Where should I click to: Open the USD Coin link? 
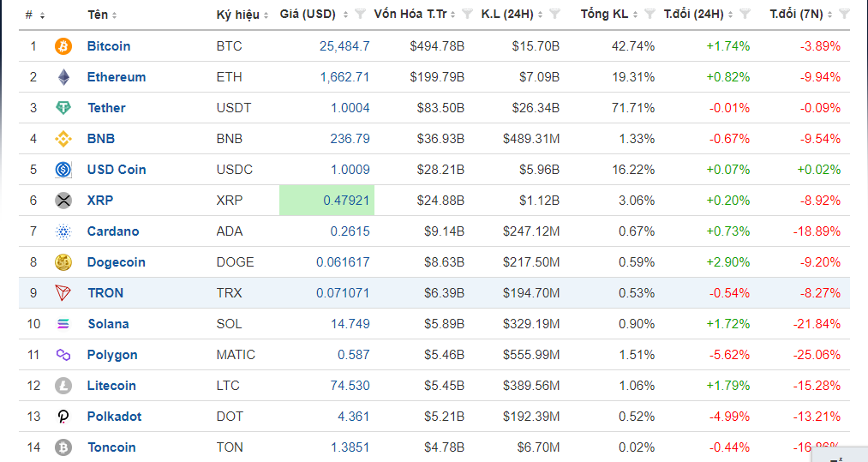click(117, 170)
